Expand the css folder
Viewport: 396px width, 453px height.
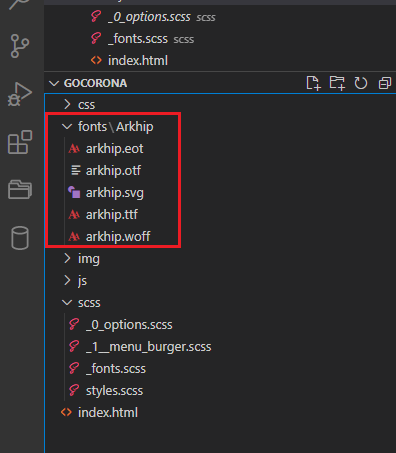tap(220, 105)
